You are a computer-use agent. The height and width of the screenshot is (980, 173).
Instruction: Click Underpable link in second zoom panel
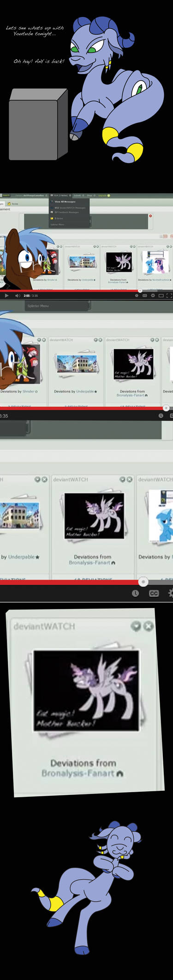click(x=84, y=391)
